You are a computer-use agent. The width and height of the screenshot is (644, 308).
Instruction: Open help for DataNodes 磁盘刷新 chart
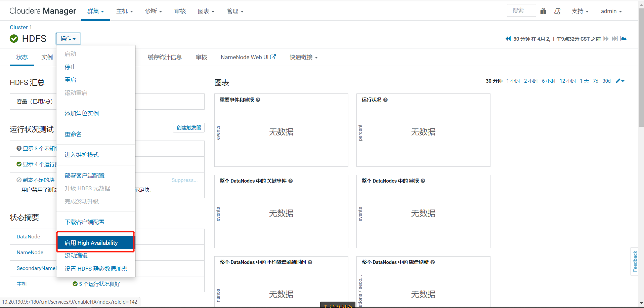433,262
